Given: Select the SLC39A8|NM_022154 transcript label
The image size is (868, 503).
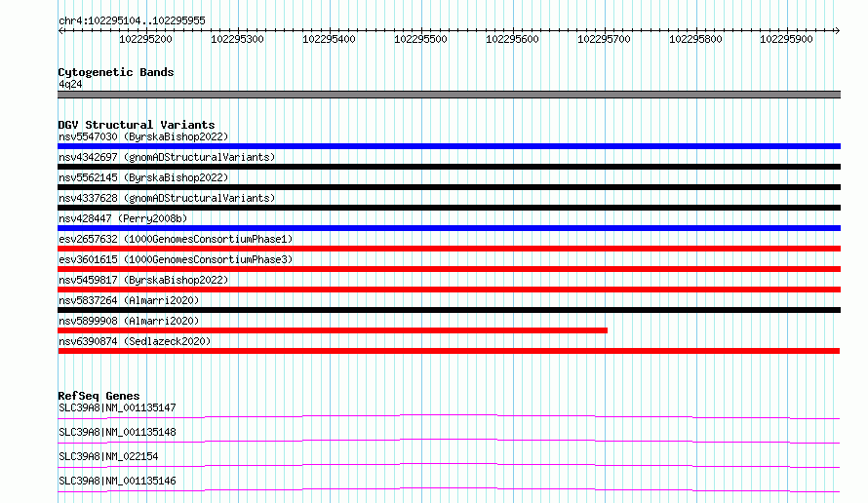Looking at the screenshot, I should pos(108,456).
